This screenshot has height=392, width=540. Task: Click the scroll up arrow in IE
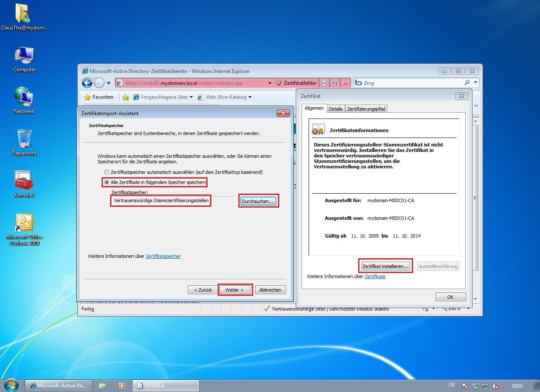(x=475, y=121)
